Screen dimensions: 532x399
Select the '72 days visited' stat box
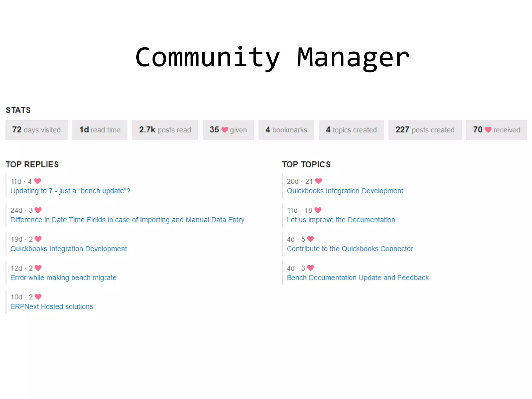click(37, 130)
